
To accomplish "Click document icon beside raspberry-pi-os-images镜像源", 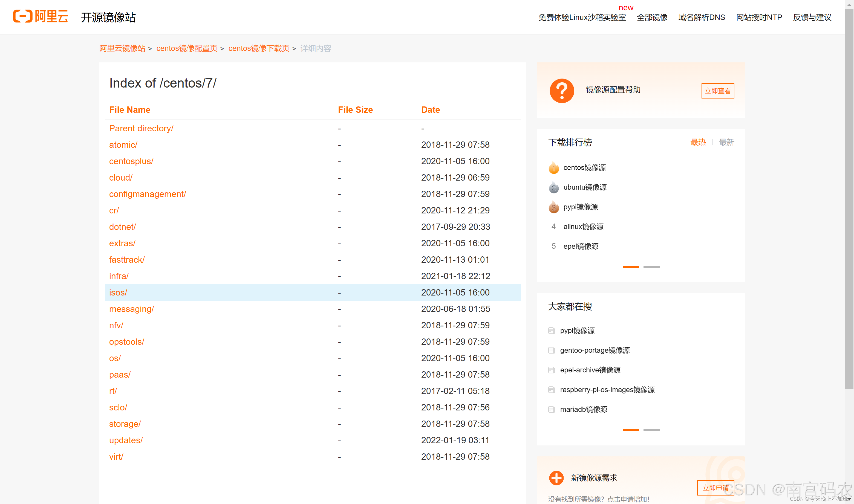I will coord(551,390).
